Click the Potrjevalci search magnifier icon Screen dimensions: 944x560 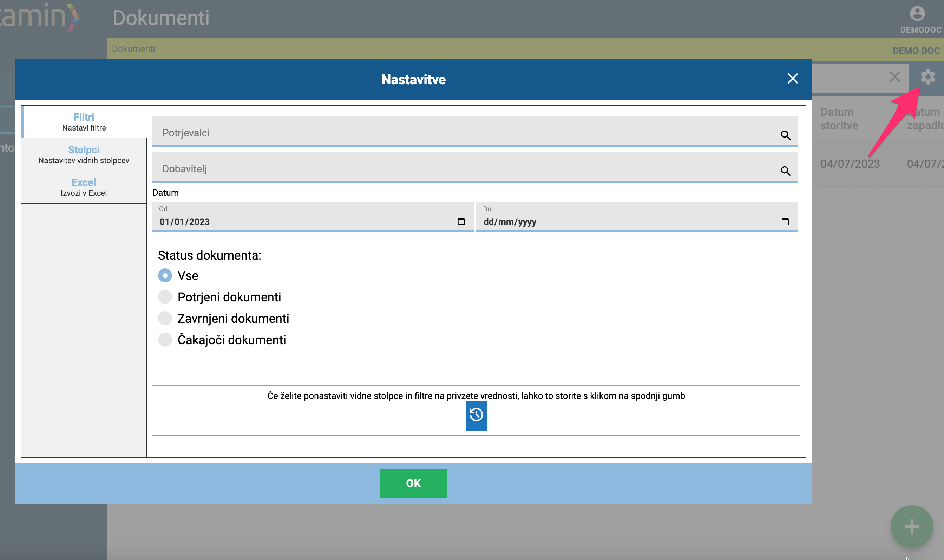coord(785,135)
